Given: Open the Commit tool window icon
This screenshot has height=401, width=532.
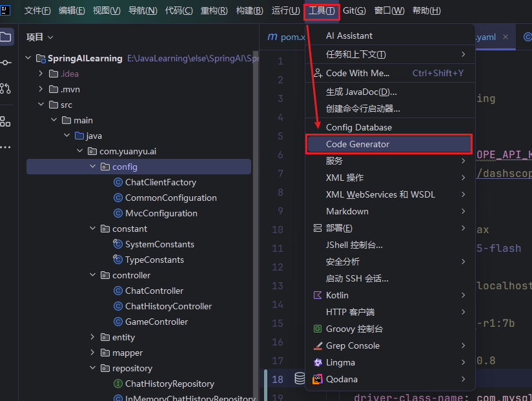Looking at the screenshot, I should [x=6, y=62].
